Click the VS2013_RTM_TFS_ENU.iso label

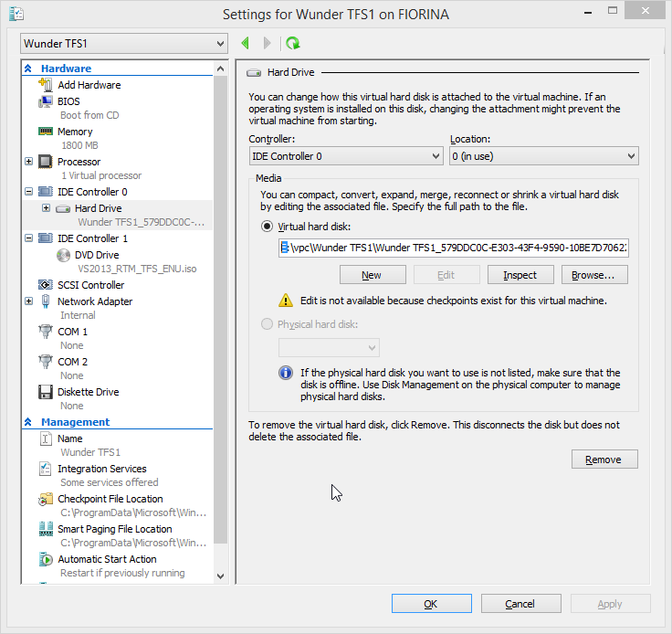point(137,269)
